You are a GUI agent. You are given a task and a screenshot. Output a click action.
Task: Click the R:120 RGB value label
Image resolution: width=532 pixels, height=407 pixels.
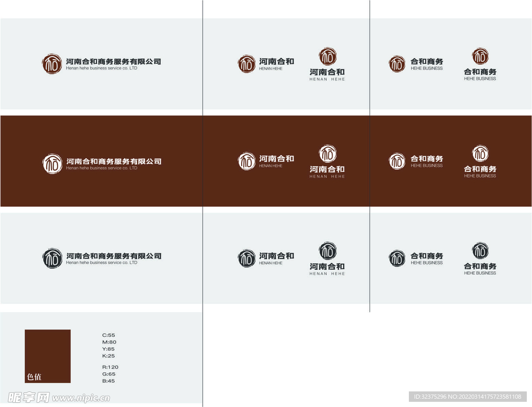(110, 367)
